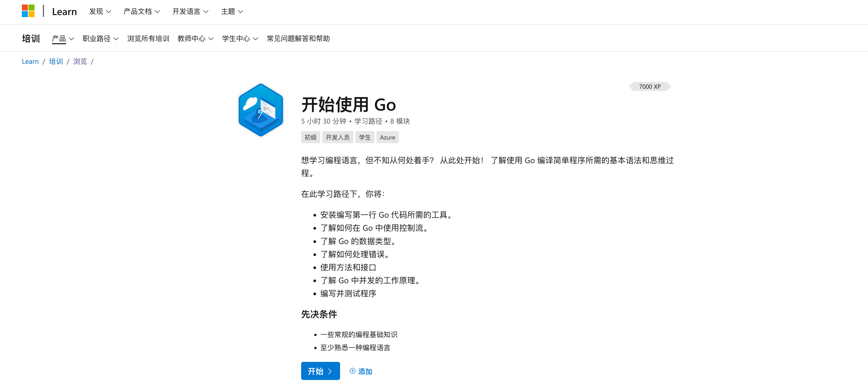Open the Learn home via Learn logo
The image size is (868, 385).
pyautogui.click(x=64, y=11)
